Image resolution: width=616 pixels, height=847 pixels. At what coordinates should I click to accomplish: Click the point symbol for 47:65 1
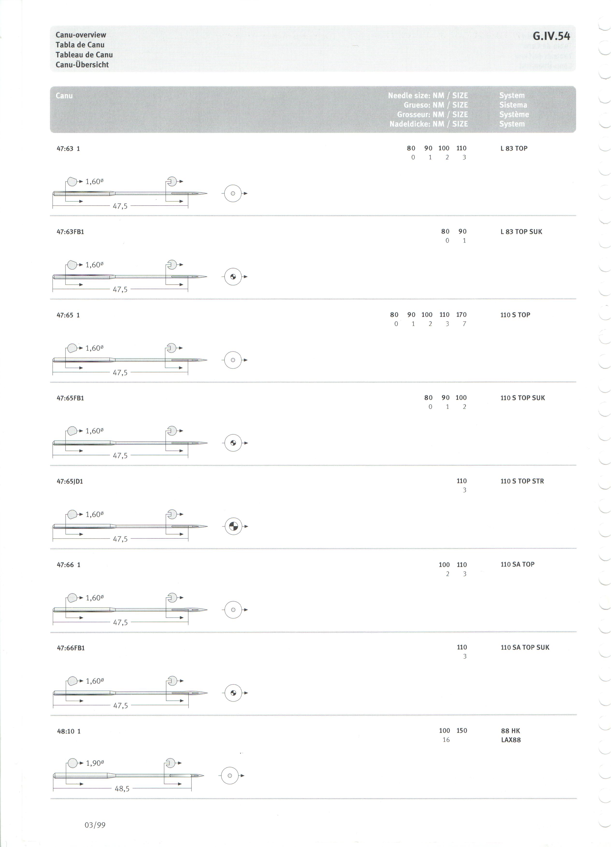(233, 360)
